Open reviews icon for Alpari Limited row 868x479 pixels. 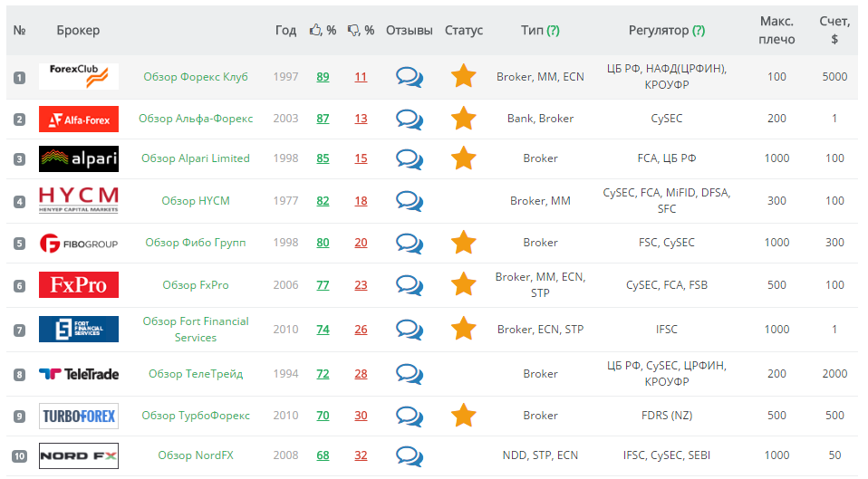(x=410, y=158)
